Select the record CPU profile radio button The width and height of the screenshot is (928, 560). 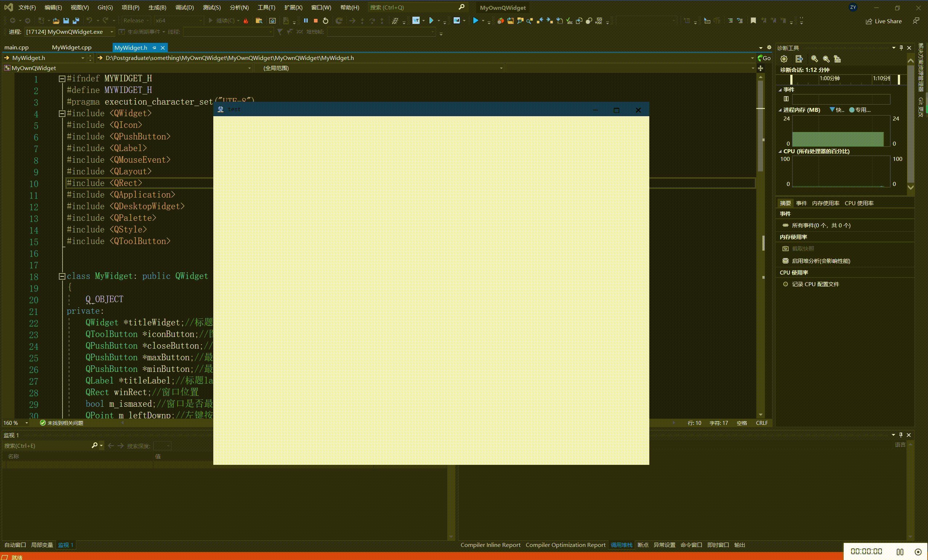(785, 284)
